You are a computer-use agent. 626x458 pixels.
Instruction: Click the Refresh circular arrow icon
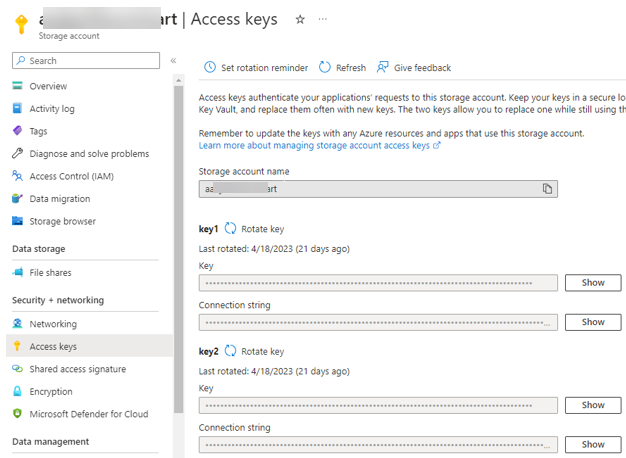click(325, 67)
